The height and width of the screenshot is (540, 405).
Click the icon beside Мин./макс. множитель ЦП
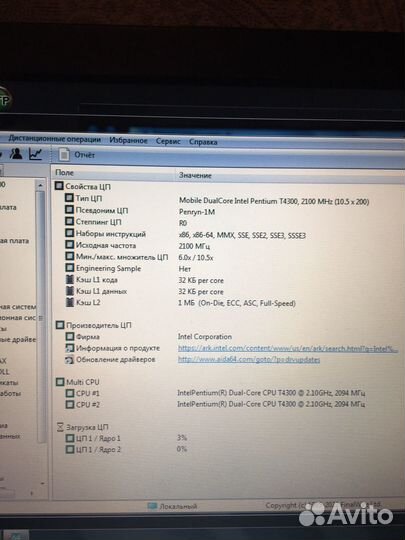[70, 257]
